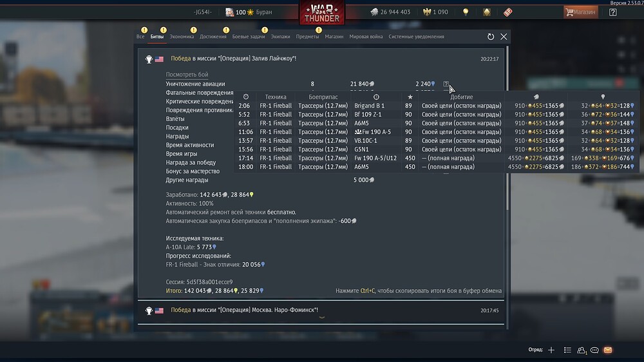Screen dimensions: 644x362
Task: Open the contacts list icon
Action: [x=581, y=350]
